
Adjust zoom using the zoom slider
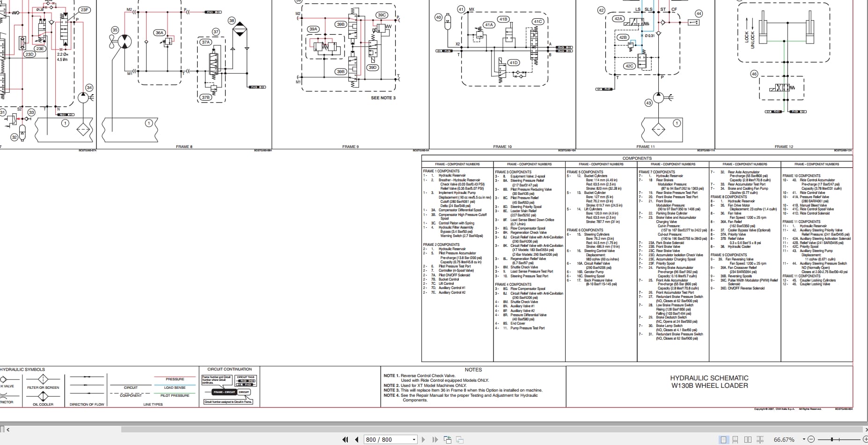point(832,439)
